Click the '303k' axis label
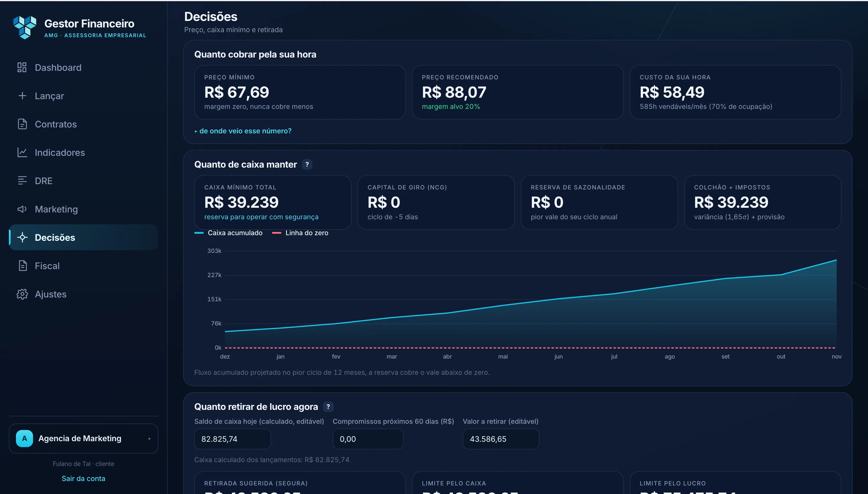868x494 pixels. (x=214, y=251)
